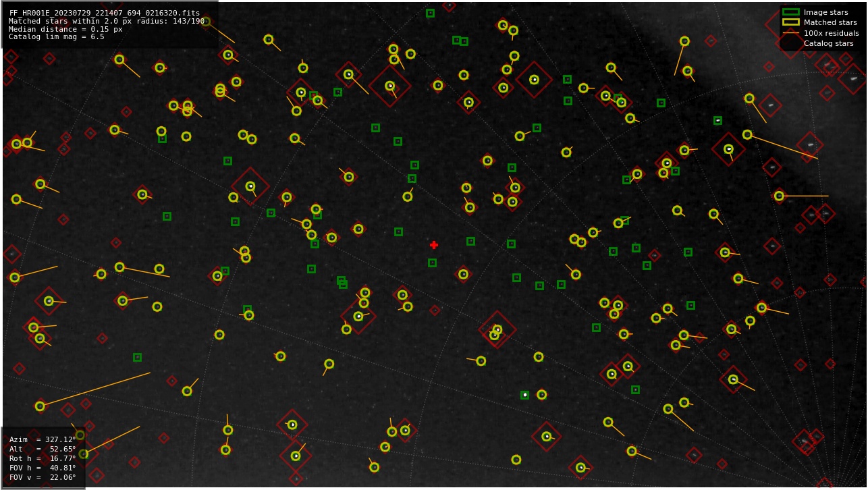Click the 'FOV h = 40.81°' value

tap(43, 468)
